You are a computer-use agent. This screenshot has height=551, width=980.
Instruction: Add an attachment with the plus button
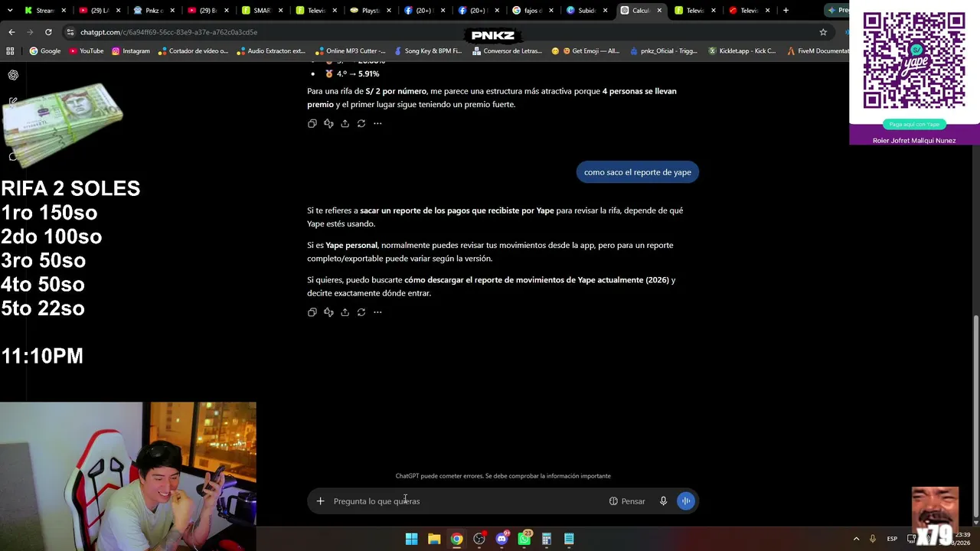pos(320,501)
